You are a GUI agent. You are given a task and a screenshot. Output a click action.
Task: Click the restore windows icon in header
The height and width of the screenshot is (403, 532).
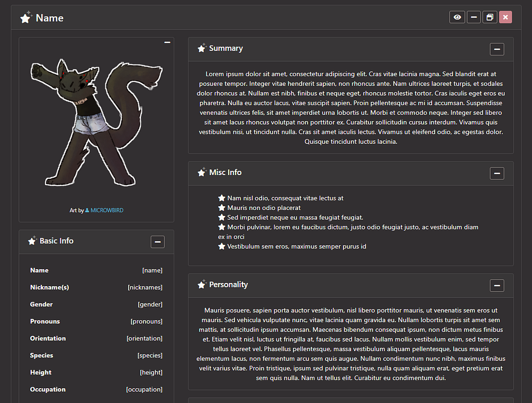[x=490, y=17]
